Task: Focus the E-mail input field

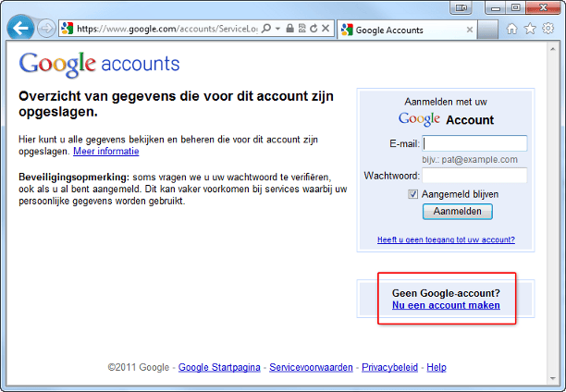Action: click(474, 143)
